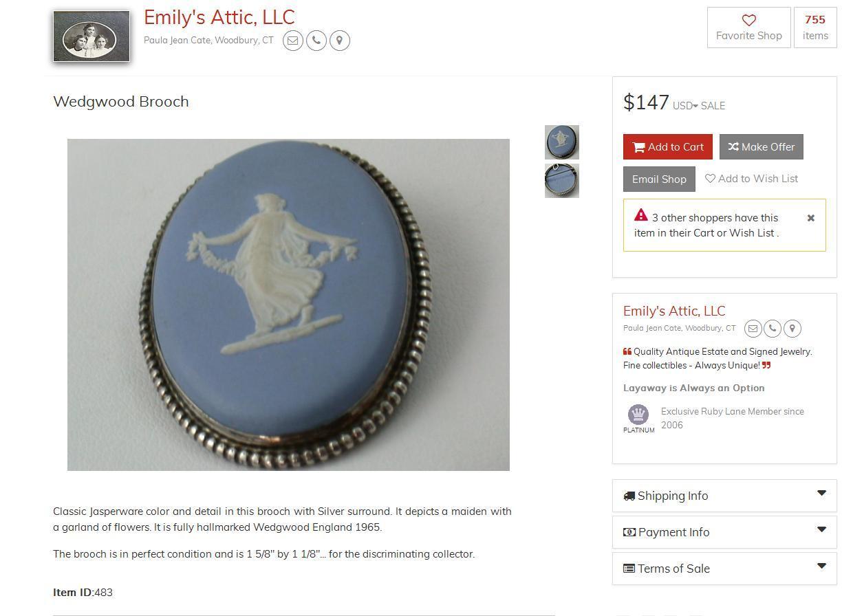Click the email envelope icon in header

click(293, 41)
